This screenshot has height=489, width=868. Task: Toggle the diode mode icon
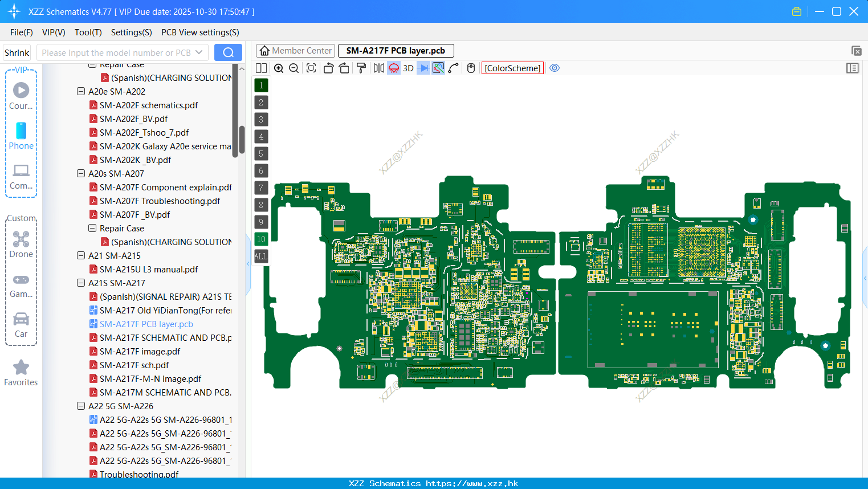423,68
